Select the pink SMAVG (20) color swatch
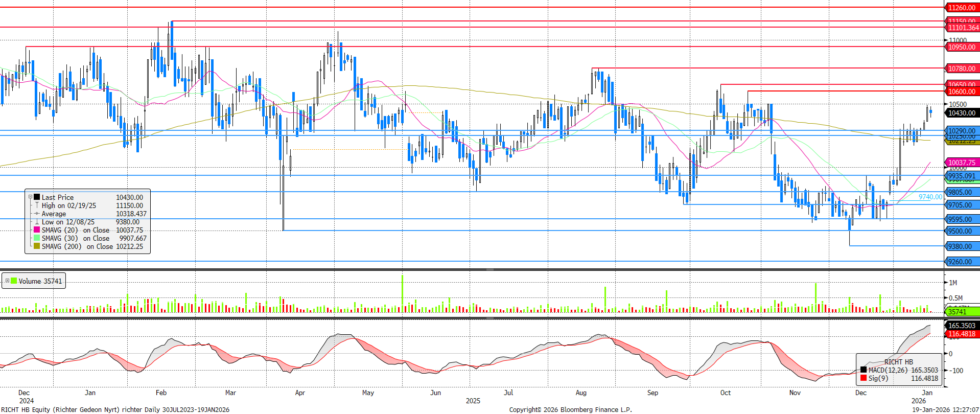Screen dimensions: 980x414 [37, 230]
